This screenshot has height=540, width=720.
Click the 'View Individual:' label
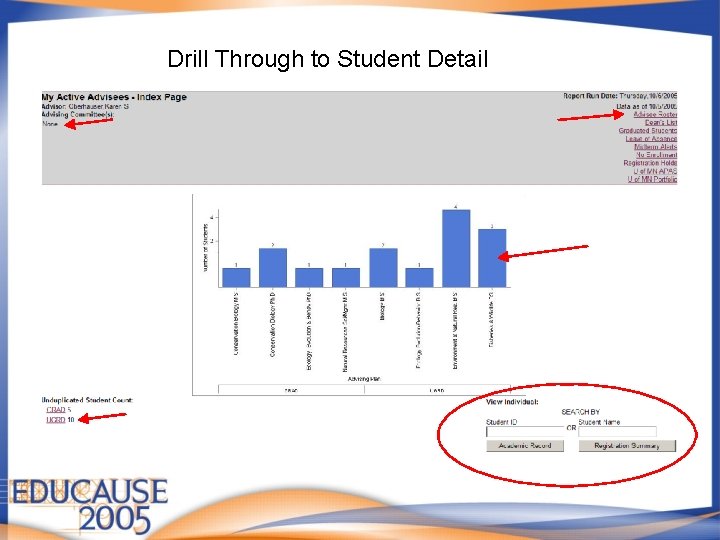coord(512,402)
